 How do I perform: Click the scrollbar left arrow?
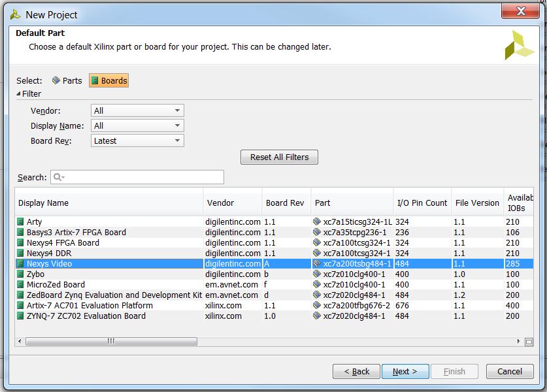(20, 342)
